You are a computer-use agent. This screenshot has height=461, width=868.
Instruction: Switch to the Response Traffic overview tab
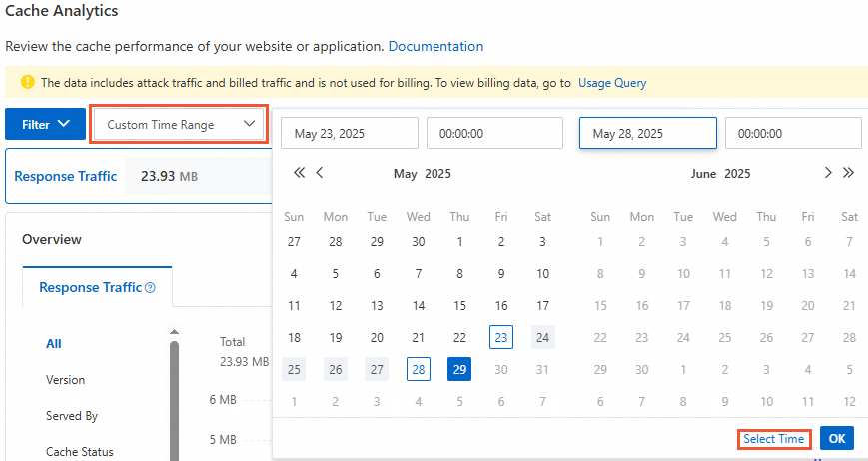(97, 287)
